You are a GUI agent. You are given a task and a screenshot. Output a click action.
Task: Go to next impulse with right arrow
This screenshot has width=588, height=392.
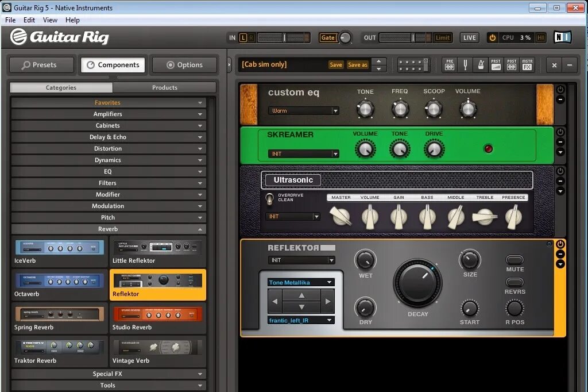[x=328, y=301]
